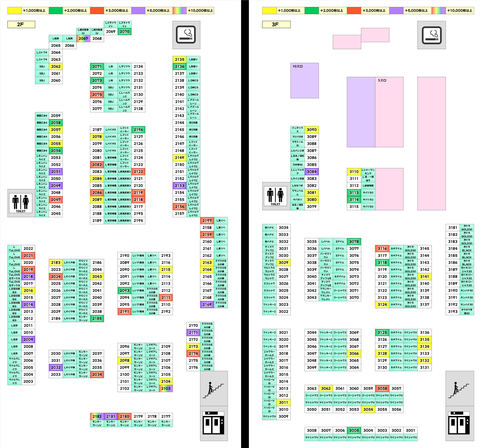The height and width of the screenshot is (448, 481).
Task: Click the 2F elevator icon
Action: click(214, 423)
